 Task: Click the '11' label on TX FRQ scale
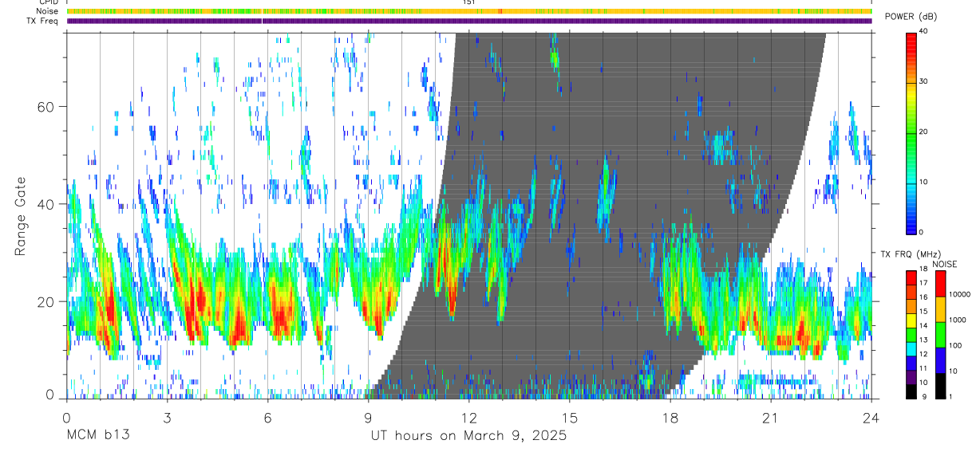point(923,368)
